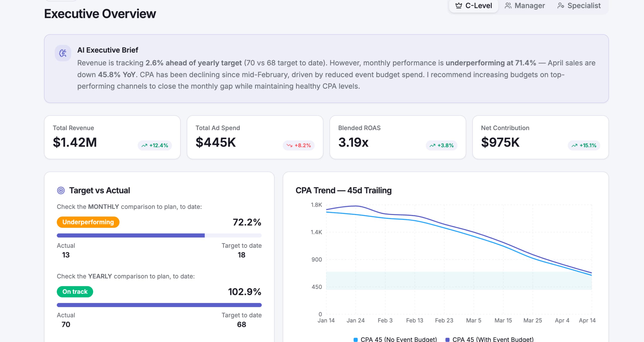Click the Total Revenue $1.42M value
This screenshot has height=342, width=644.
(75, 142)
